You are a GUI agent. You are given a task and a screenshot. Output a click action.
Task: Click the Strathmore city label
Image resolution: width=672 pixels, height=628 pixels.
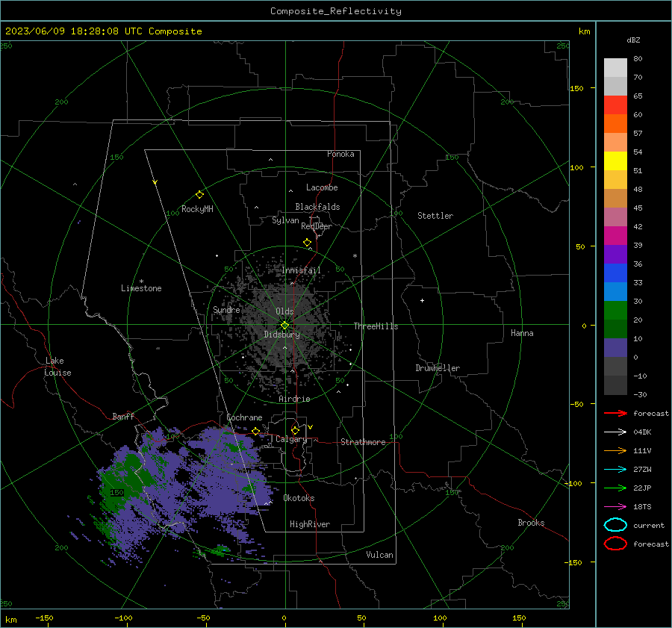pos(363,442)
